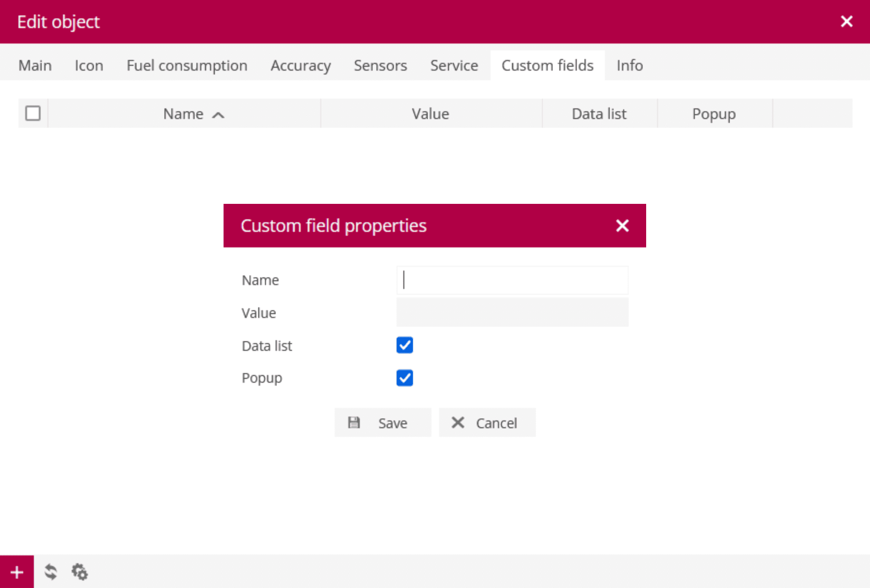Viewport: 870px width, 588px height.
Task: Switch to the Info tab
Action: (629, 66)
